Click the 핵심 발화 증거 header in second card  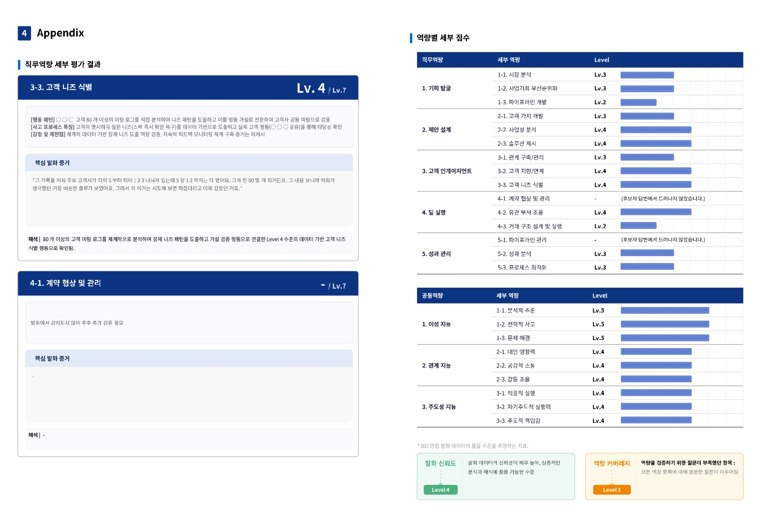click(52, 358)
